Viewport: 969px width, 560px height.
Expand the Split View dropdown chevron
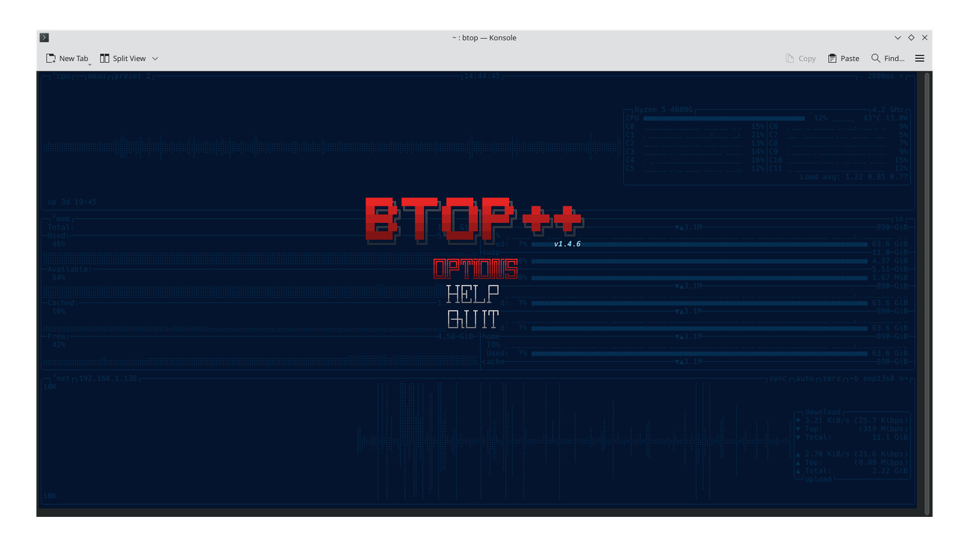(155, 58)
